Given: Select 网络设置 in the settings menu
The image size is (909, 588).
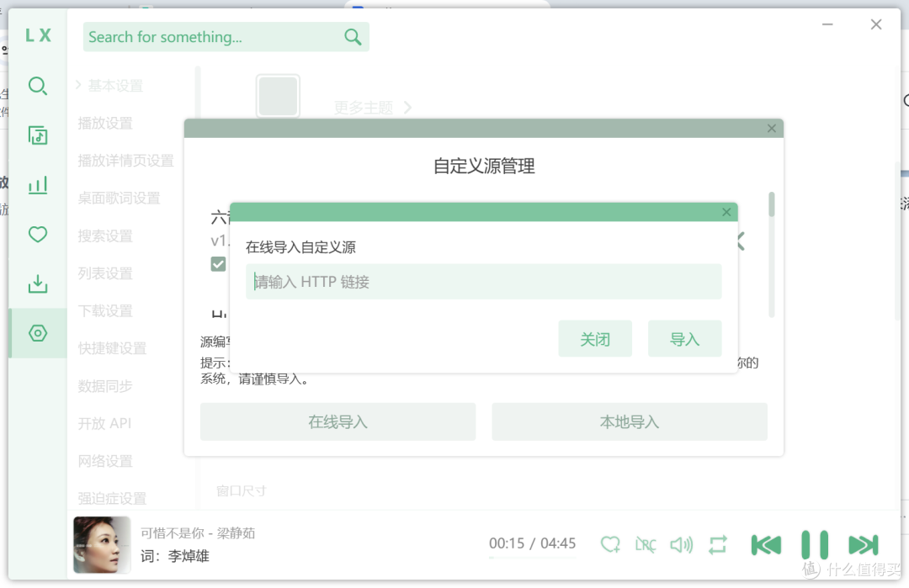Looking at the screenshot, I should click(x=105, y=461).
